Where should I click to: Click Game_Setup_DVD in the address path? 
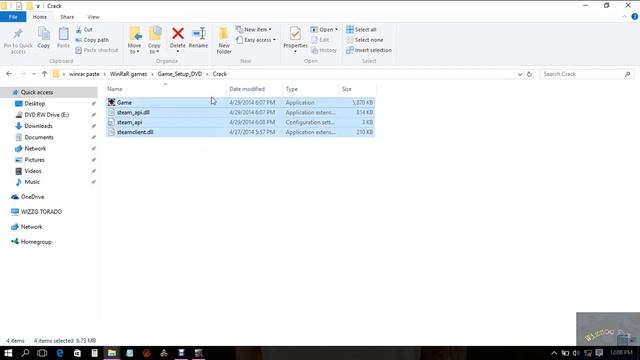[180, 74]
